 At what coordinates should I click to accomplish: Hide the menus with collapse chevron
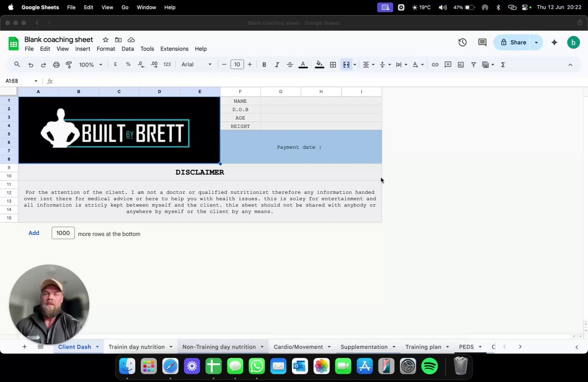tap(571, 65)
